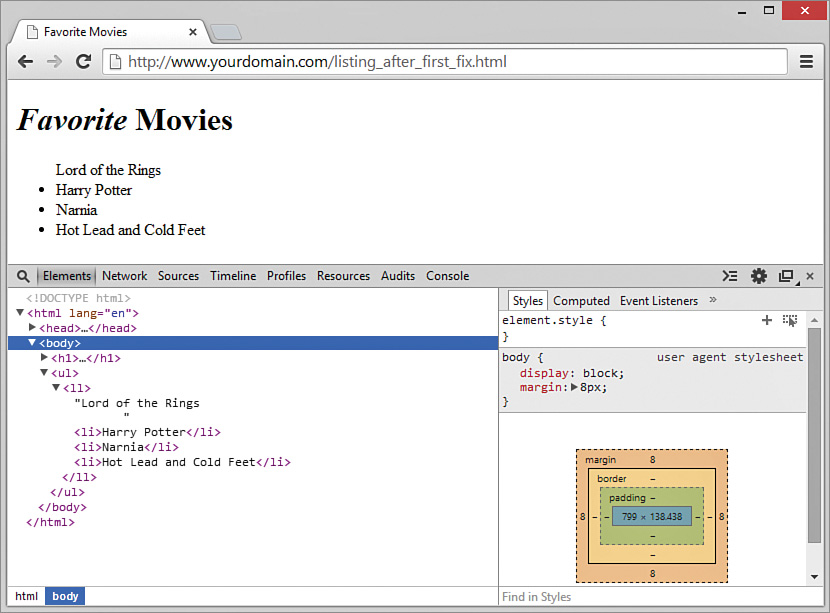830x613 pixels.
Task: Switch to the Console panel
Action: 447,276
